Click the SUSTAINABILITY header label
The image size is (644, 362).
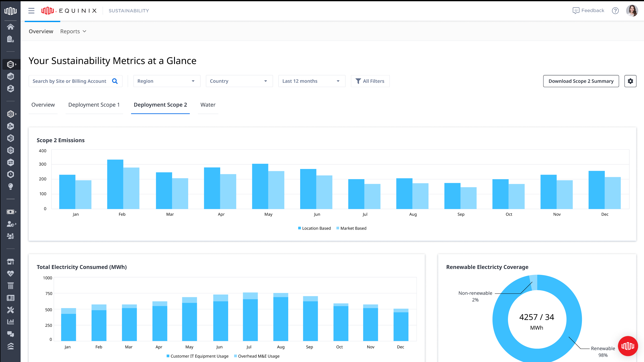click(x=129, y=10)
